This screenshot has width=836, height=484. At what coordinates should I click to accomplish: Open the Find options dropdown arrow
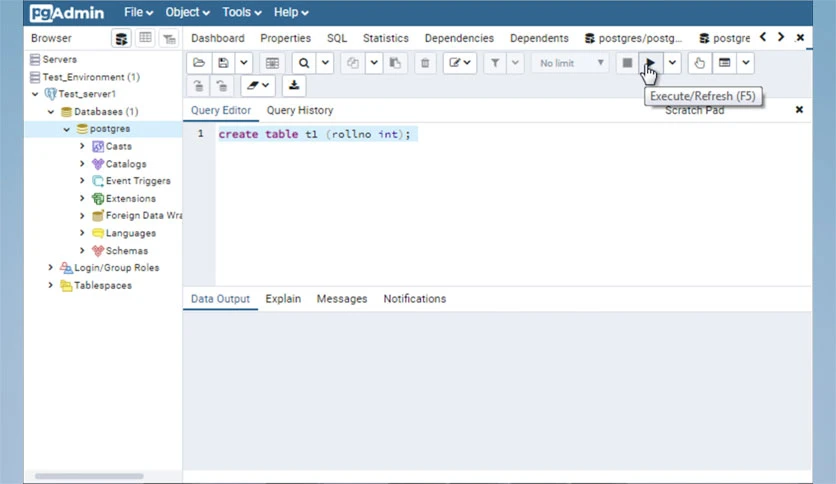(x=325, y=63)
